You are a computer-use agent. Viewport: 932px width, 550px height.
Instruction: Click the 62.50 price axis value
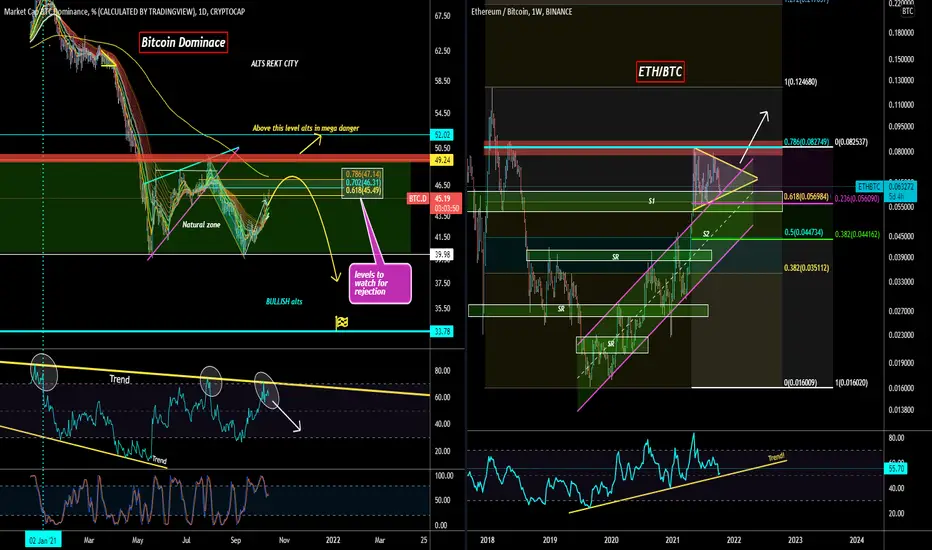point(442,51)
